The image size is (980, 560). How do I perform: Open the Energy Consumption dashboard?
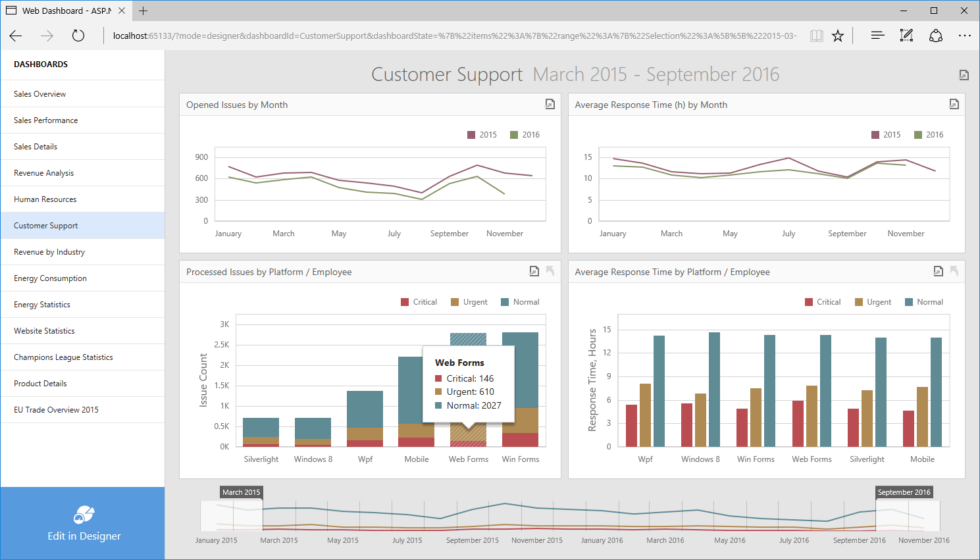(x=51, y=278)
